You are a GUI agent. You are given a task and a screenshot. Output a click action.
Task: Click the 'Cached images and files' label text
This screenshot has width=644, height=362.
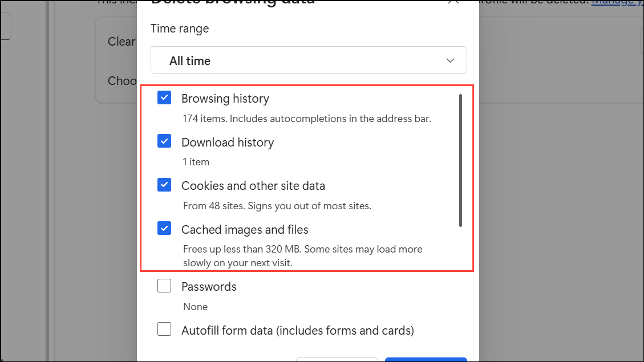pyautogui.click(x=245, y=230)
